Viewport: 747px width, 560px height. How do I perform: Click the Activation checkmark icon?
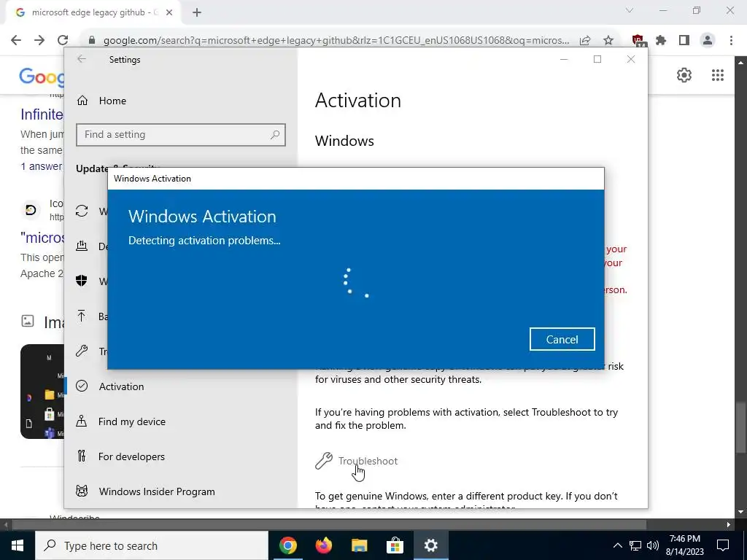(x=82, y=386)
